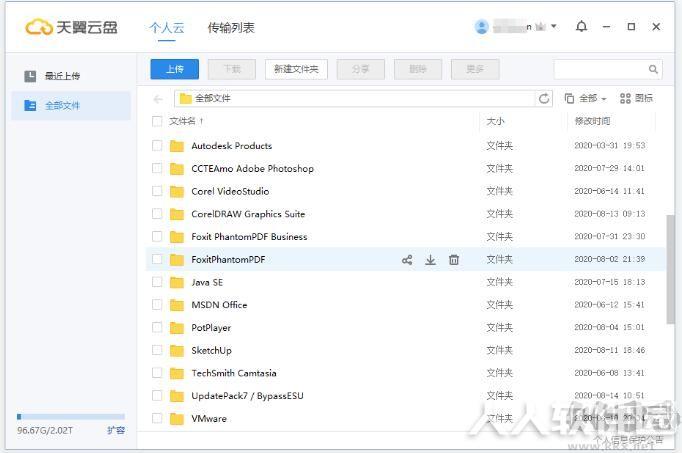Click the TechSmith Camtasia folder icon
The height and width of the screenshot is (453, 682).
[177, 373]
